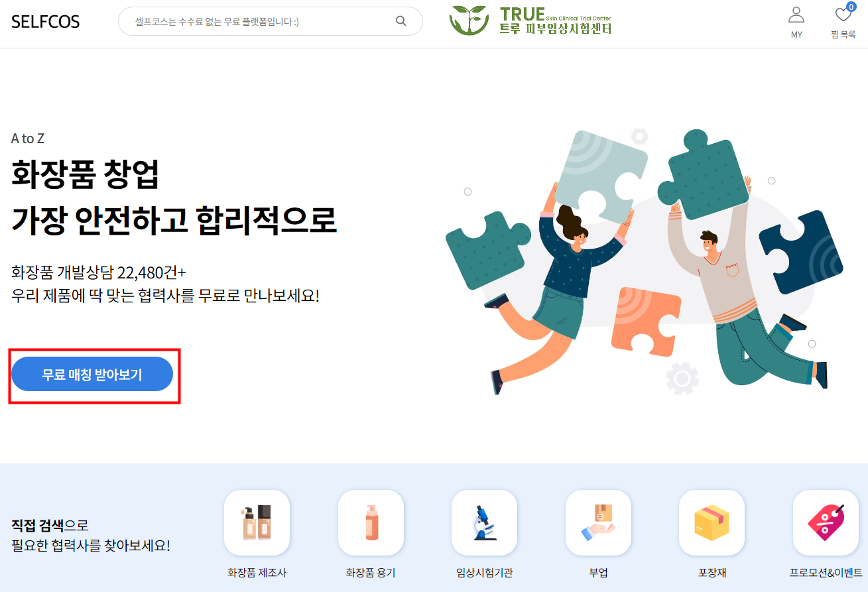This screenshot has width=868, height=592.
Task: Click the 무료 매칭 받아보기 button
Action: [x=92, y=374]
